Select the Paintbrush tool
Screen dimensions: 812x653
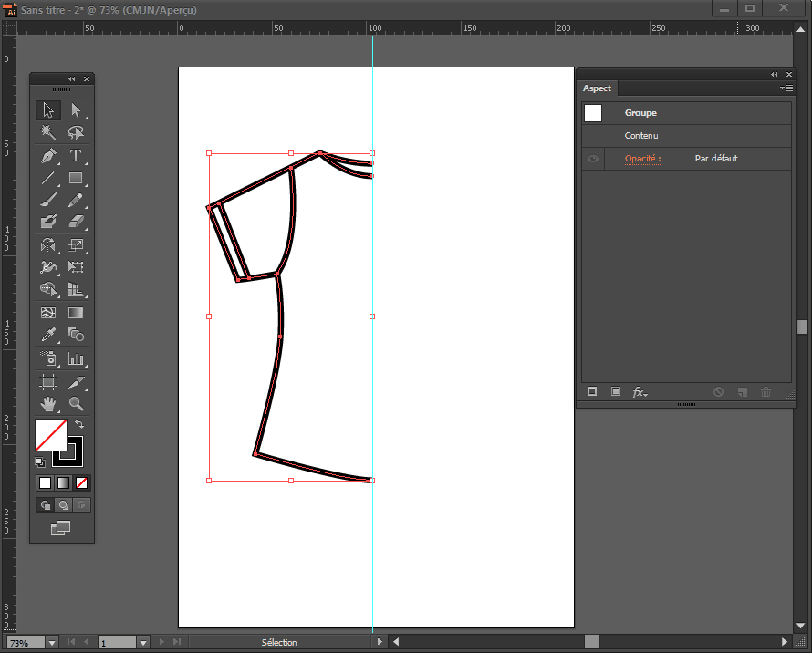point(48,200)
